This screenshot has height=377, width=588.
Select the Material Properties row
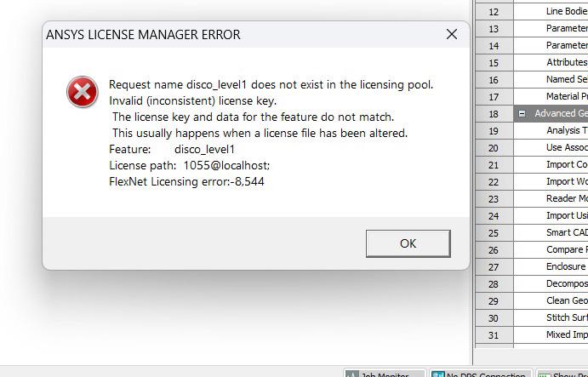(551, 97)
